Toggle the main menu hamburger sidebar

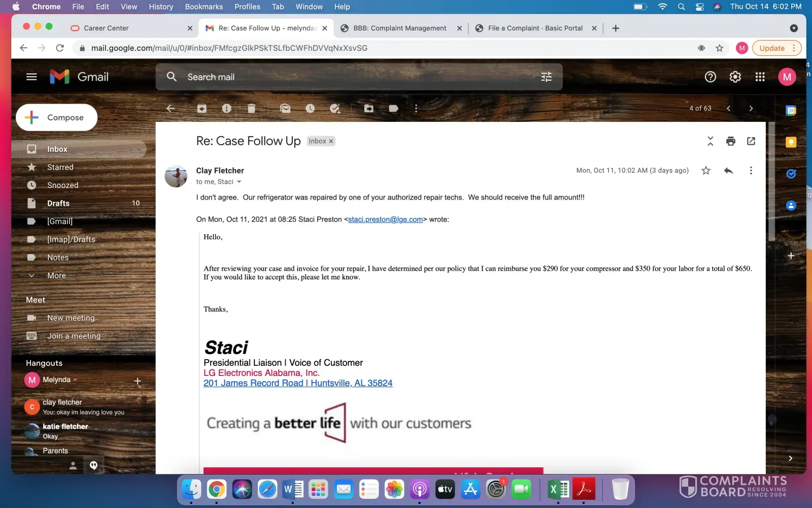[x=31, y=77]
